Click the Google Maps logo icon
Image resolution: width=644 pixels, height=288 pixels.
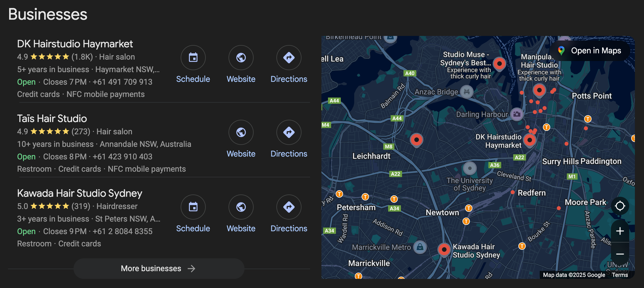coord(561,51)
